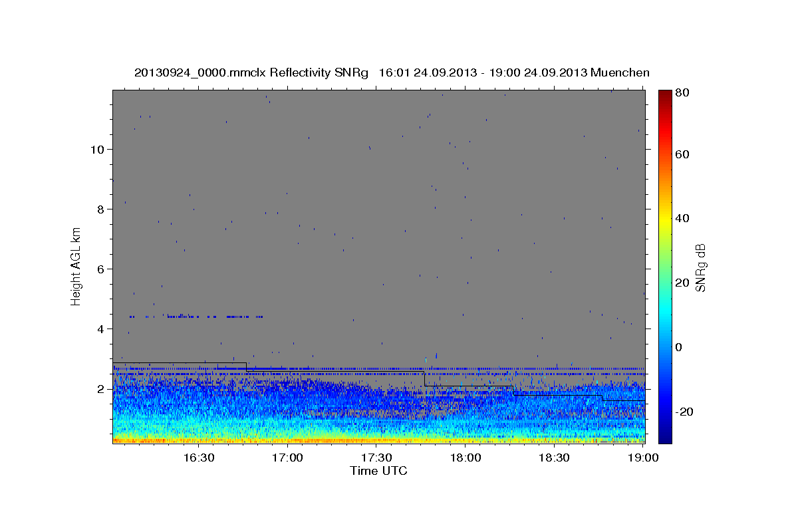Viewport: 798px width, 532px height.
Task: Click the 'Time UTC' axis label
Action: (378, 471)
